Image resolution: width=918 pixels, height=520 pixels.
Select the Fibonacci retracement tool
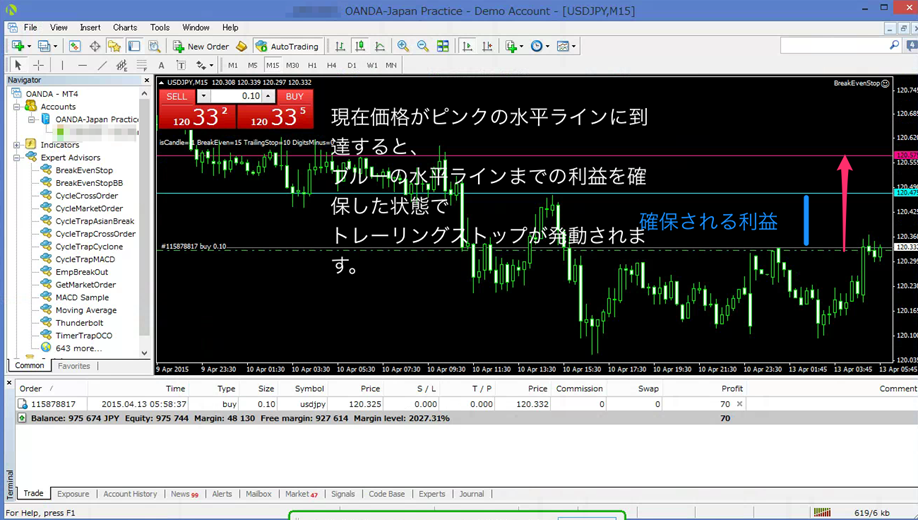pos(142,65)
